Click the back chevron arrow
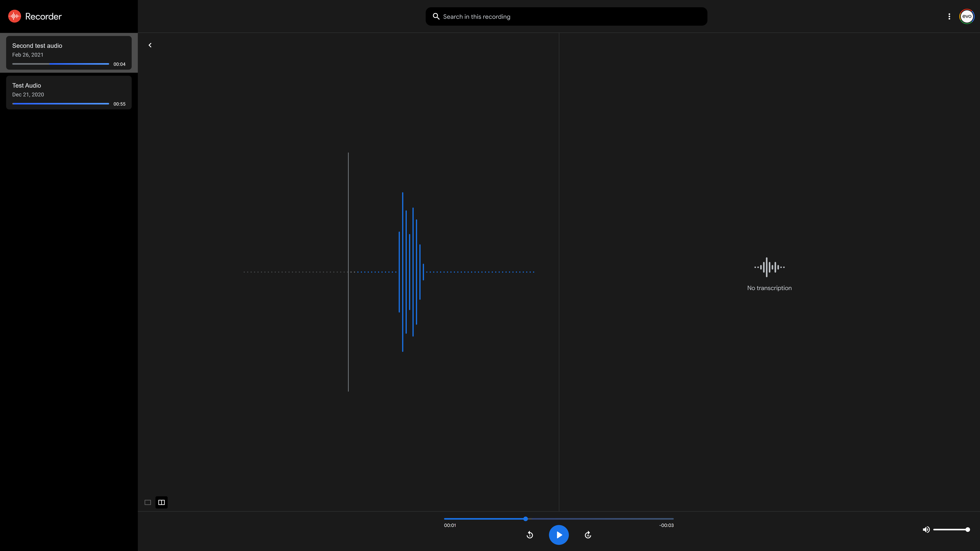980x551 pixels. click(x=150, y=45)
